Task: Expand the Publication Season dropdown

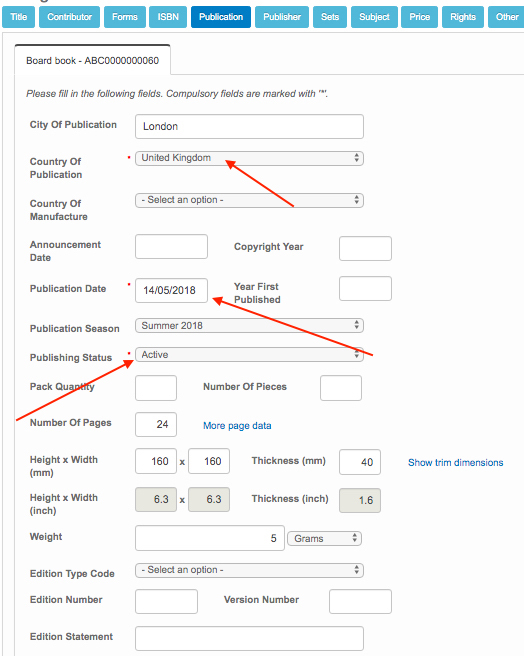Action: pos(249,325)
